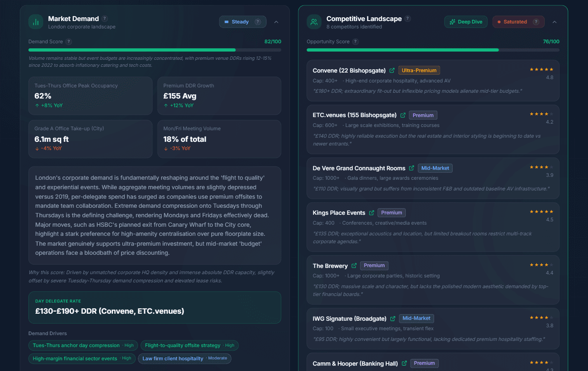Click the Ultra-Premium tag on Convene
Screen dimensions: 588x371
point(419,70)
